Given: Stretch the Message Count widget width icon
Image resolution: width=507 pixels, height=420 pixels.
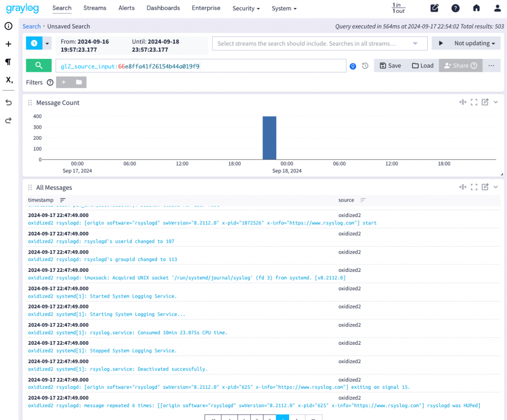Looking at the screenshot, I should [x=463, y=102].
